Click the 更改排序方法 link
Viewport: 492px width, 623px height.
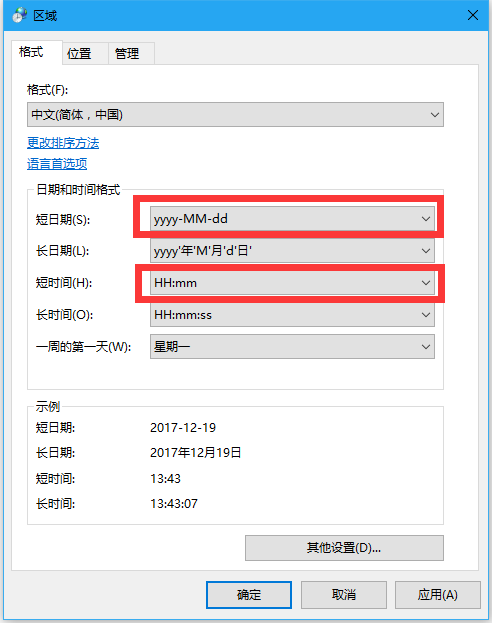63,143
